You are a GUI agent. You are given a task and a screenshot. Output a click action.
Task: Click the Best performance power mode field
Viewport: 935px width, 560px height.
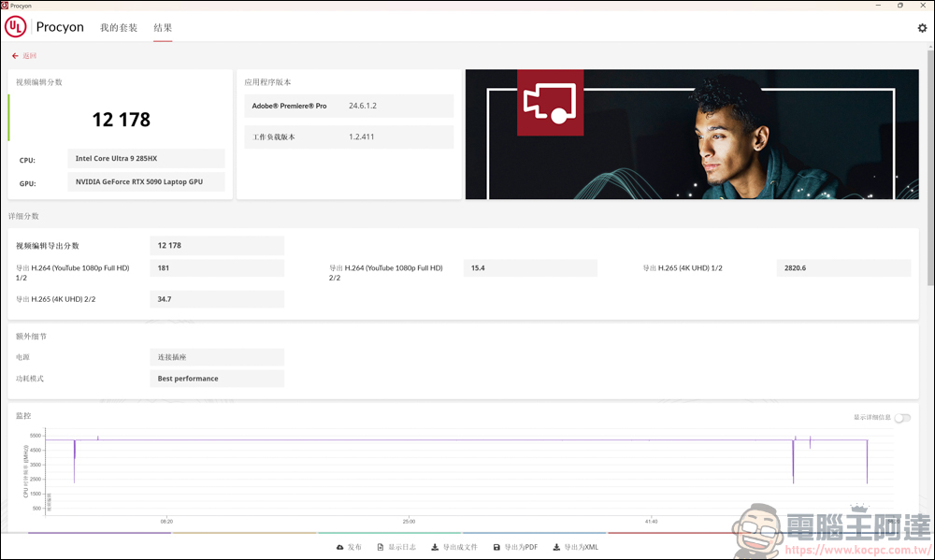(217, 378)
